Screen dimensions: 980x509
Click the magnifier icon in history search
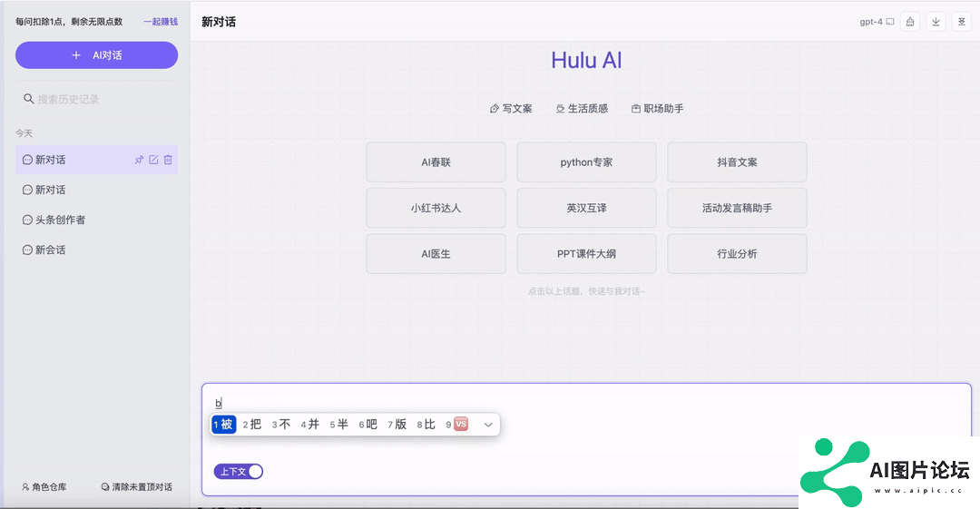click(28, 99)
